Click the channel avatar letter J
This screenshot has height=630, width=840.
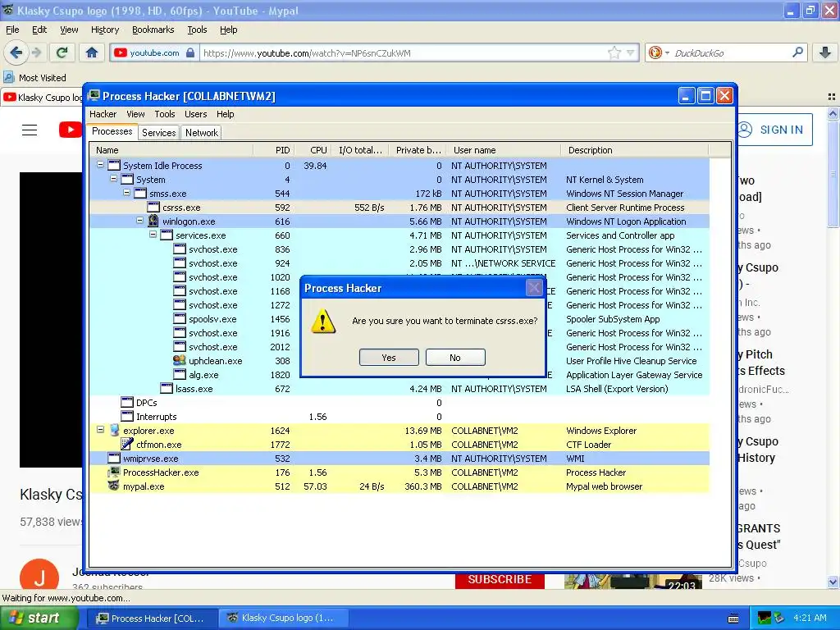39,574
